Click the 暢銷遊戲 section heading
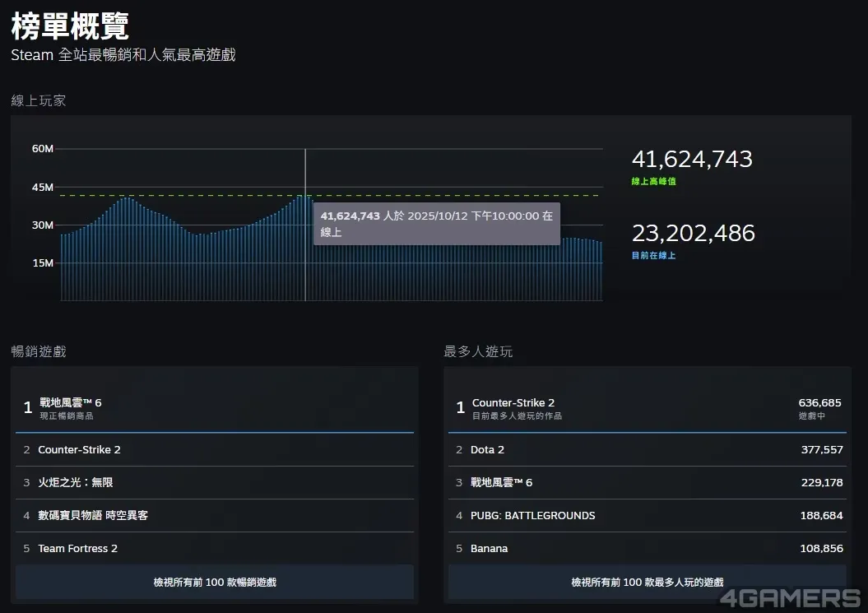Image resolution: width=868 pixels, height=613 pixels. [x=39, y=351]
